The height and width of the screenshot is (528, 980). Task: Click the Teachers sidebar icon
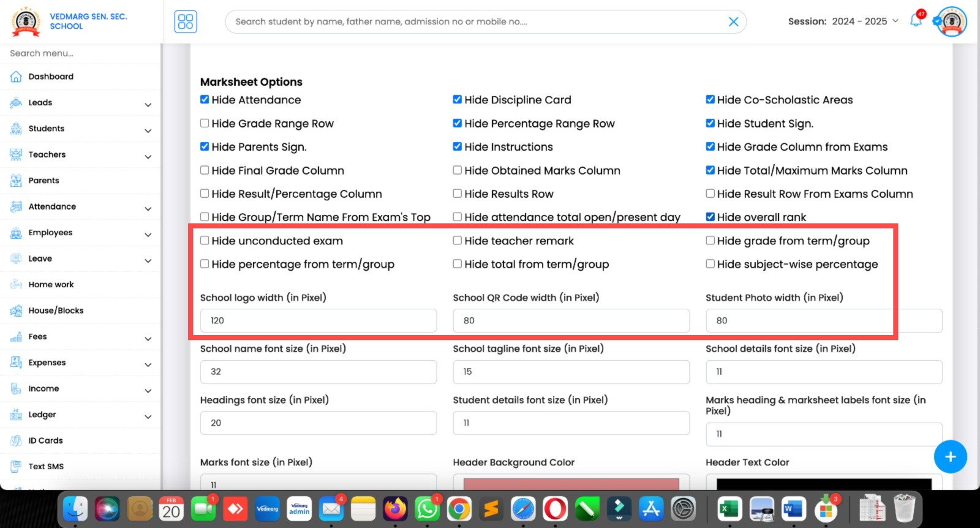point(16,154)
